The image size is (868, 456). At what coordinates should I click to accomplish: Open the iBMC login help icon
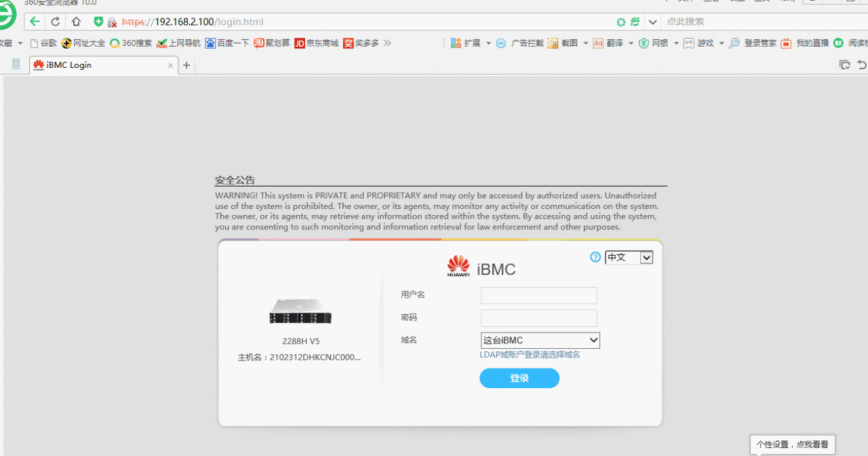[x=595, y=257]
